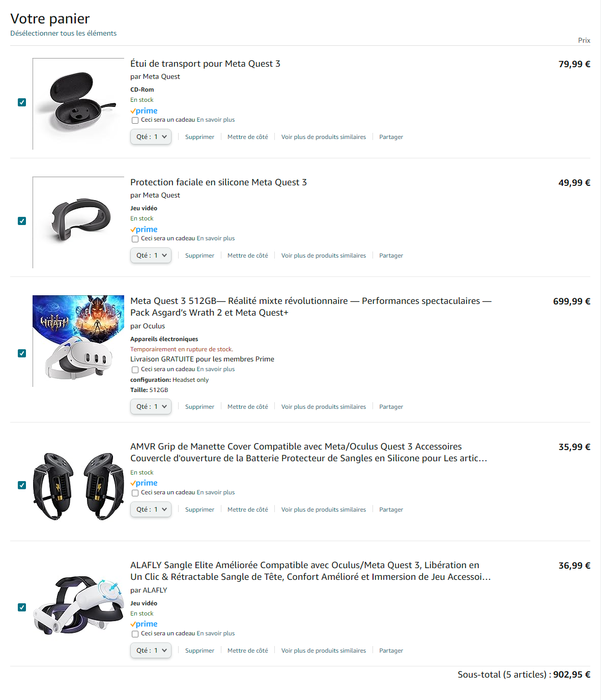Click the prime badge under AMVR Grip item

point(144,483)
